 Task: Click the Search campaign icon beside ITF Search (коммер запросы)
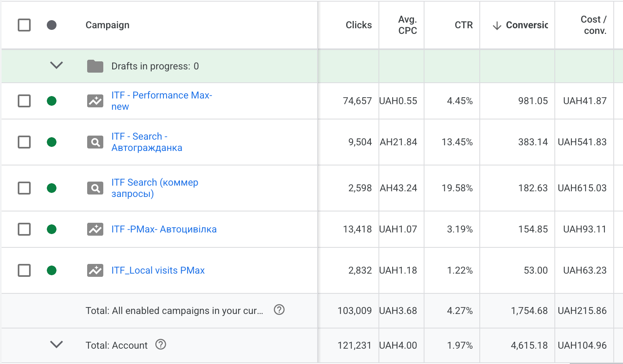95,188
